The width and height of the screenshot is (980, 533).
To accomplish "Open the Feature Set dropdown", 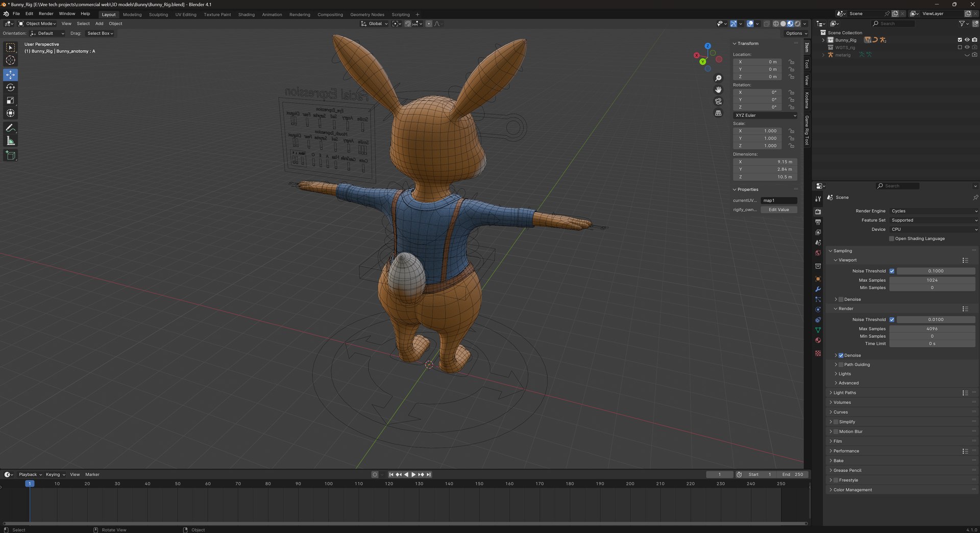I will (x=934, y=220).
